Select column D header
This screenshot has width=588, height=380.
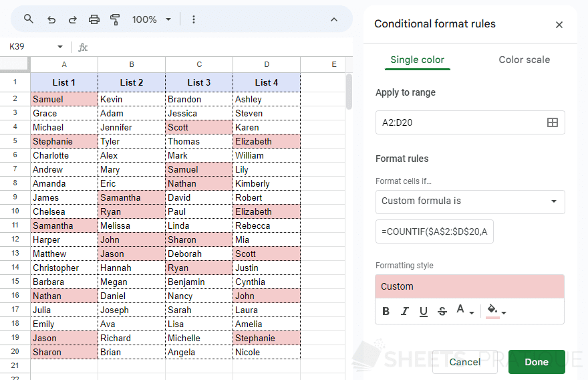point(267,65)
